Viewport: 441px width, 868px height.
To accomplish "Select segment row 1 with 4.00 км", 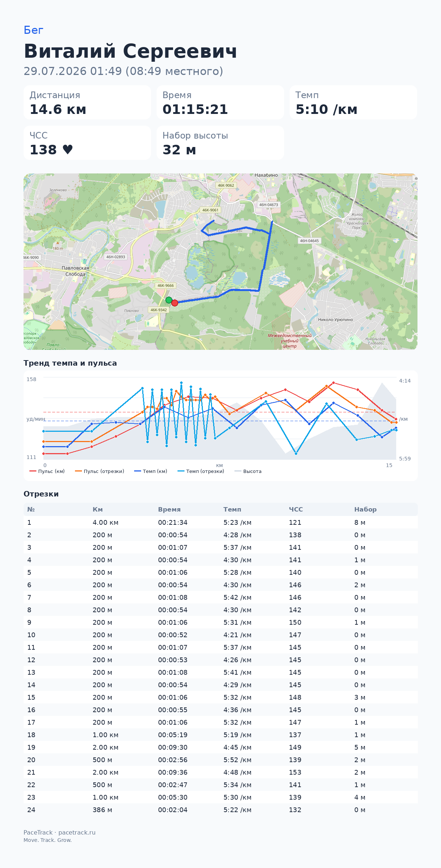I will [x=220, y=522].
